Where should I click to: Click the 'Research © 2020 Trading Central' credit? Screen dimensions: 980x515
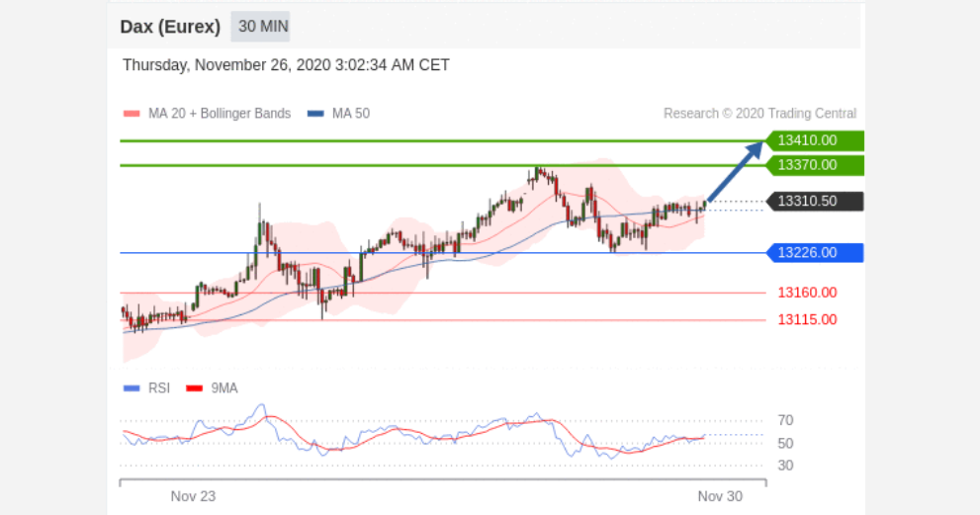point(759,114)
